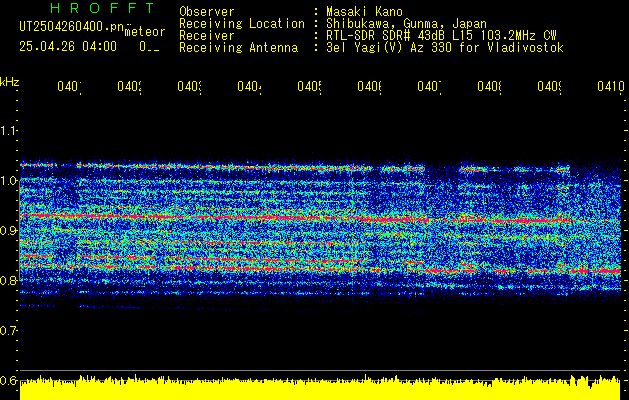Click the 0406 time marker
The image size is (629, 400).
[x=369, y=86]
